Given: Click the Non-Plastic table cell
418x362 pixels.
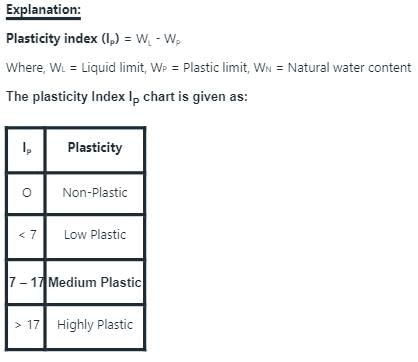Looking at the screenshot, I should pyautogui.click(x=95, y=193).
